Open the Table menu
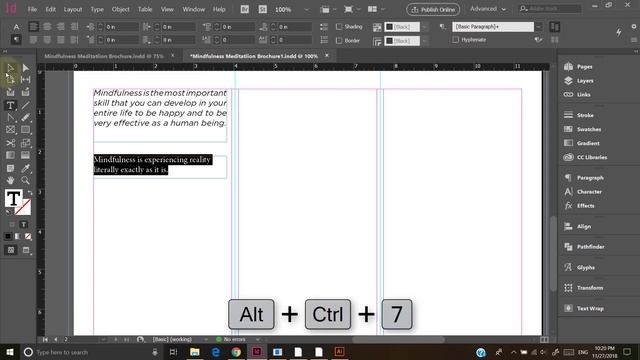640x360 pixels. 145,9
